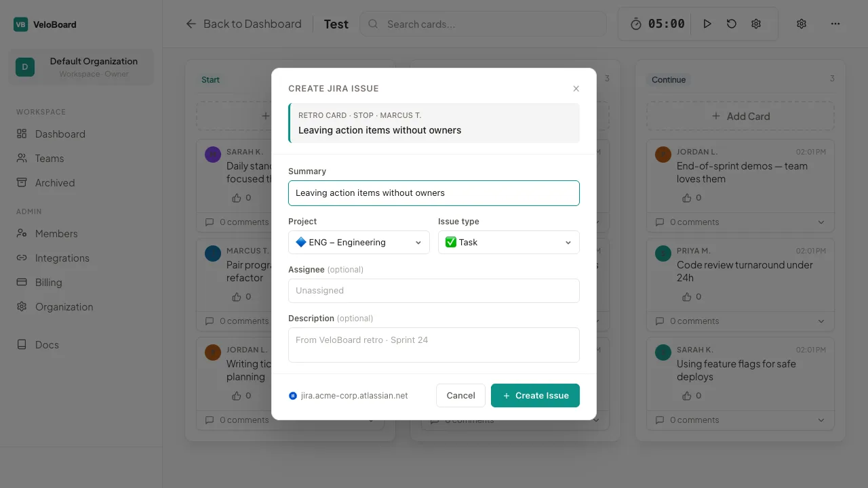This screenshot has width=868, height=488.
Task: Click the Start column label
Action: tap(210, 80)
